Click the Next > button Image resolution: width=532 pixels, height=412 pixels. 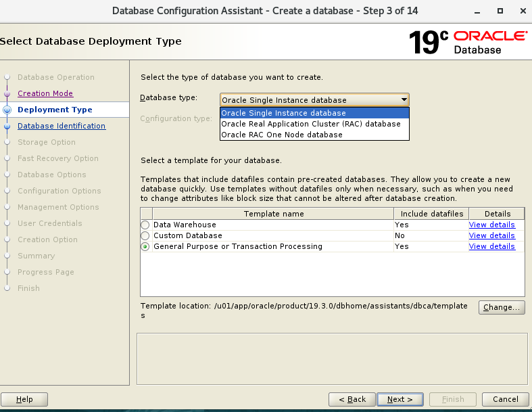400,399
